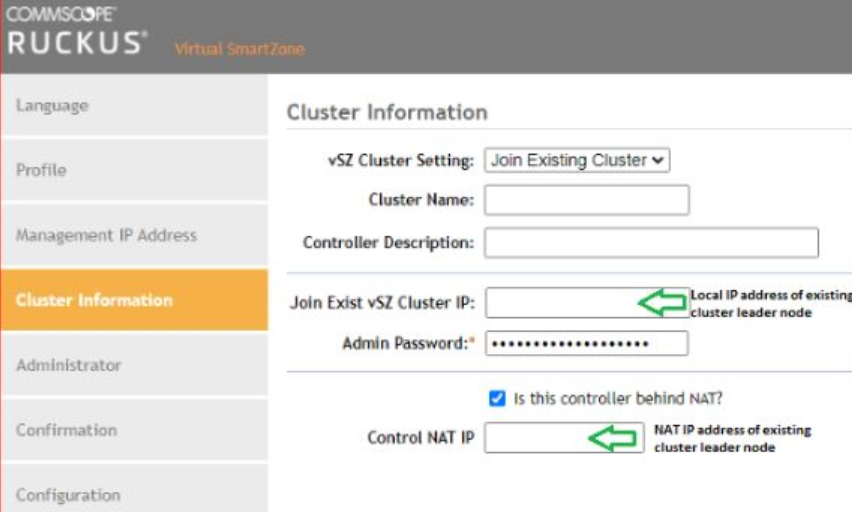This screenshot has height=512, width=852.
Task: Go to the Confirmation sidebar step
Action: pos(134,430)
